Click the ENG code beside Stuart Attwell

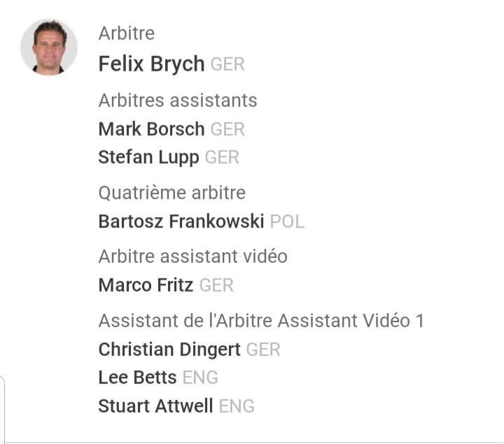coord(237,406)
